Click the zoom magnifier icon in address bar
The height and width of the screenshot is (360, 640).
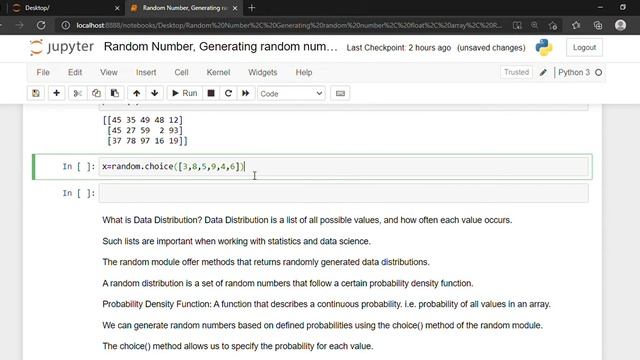click(x=534, y=25)
